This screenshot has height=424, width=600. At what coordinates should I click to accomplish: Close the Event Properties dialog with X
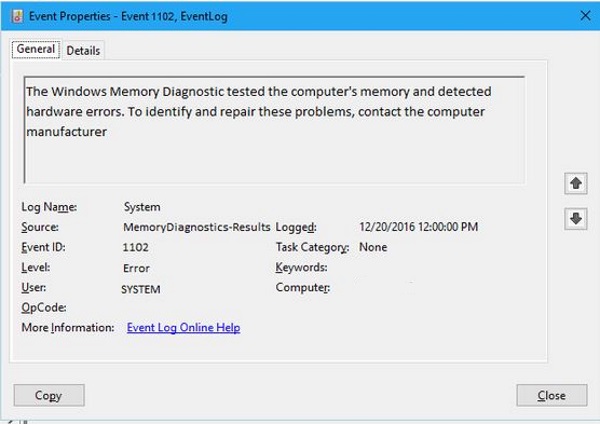585,16
